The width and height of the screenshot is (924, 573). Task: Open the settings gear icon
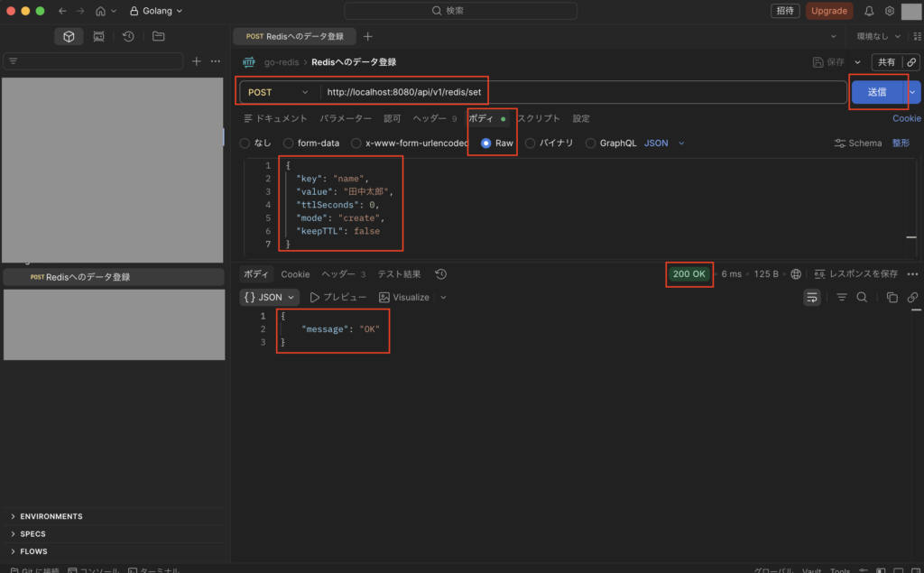[889, 11]
